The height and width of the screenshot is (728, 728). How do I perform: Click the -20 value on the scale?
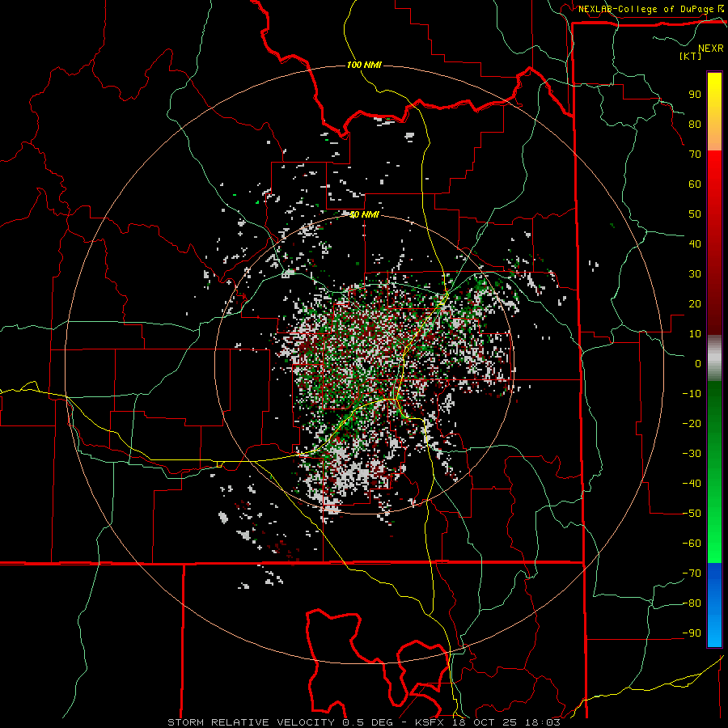pyautogui.click(x=692, y=423)
